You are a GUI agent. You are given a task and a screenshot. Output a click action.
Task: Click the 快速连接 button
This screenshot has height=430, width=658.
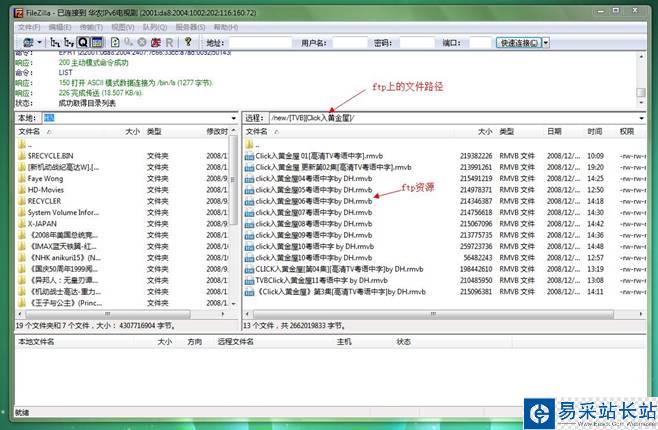tap(519, 43)
